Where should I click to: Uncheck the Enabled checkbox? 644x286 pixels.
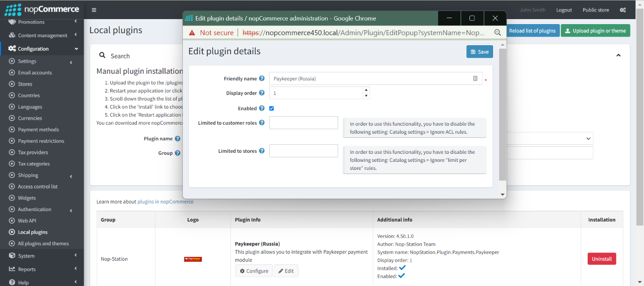tap(272, 108)
